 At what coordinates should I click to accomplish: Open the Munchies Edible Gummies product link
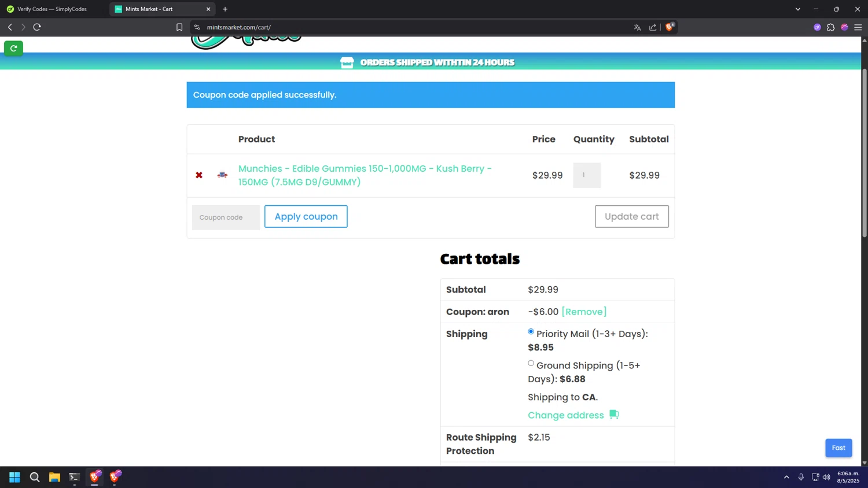tap(365, 175)
